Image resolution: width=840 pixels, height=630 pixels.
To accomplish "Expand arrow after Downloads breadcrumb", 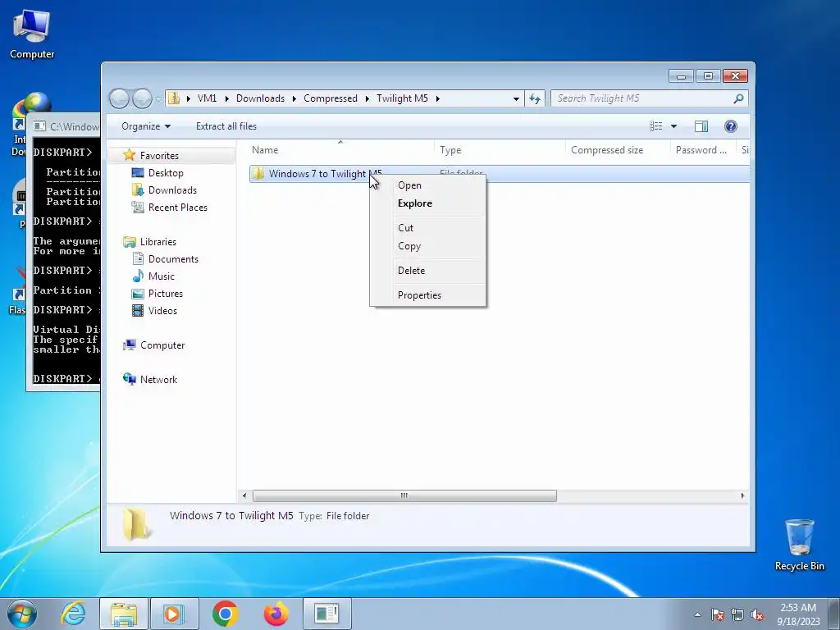I will [x=294, y=98].
